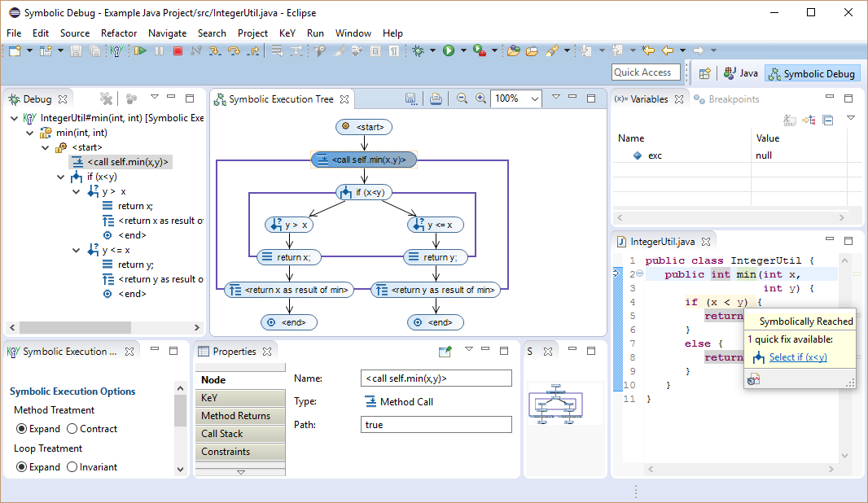Collapse the min(int, int) thread node
The height and width of the screenshot is (503, 868).
click(x=30, y=133)
